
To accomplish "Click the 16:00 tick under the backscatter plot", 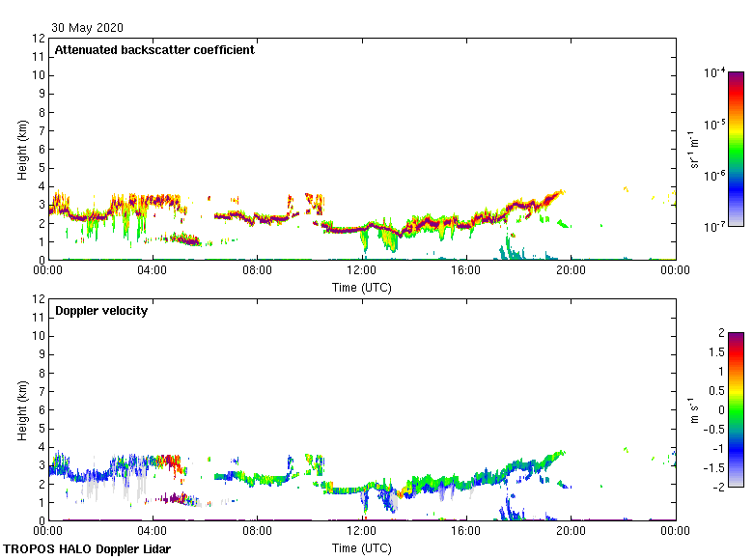I will click(x=466, y=271).
